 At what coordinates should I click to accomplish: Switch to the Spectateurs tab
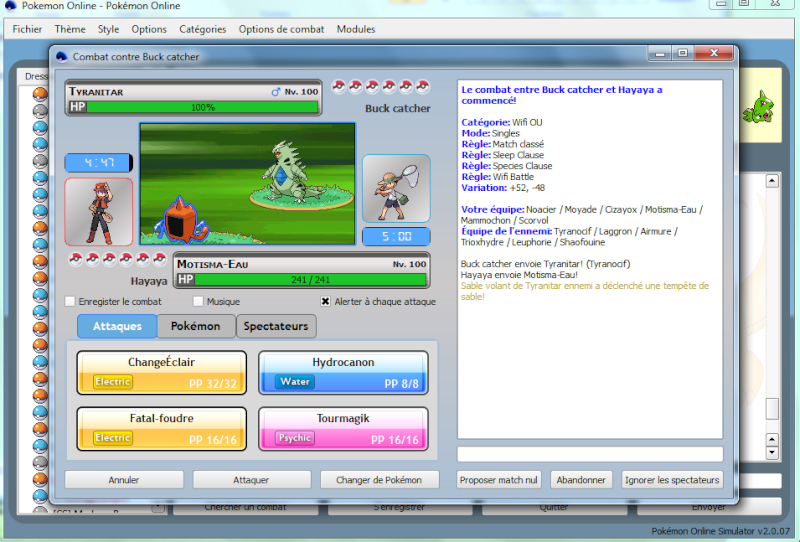point(276,326)
